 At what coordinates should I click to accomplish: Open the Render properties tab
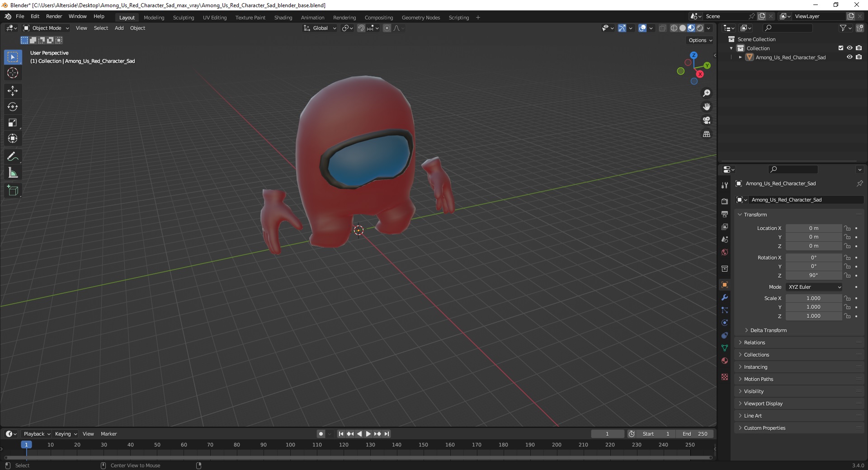click(x=725, y=201)
